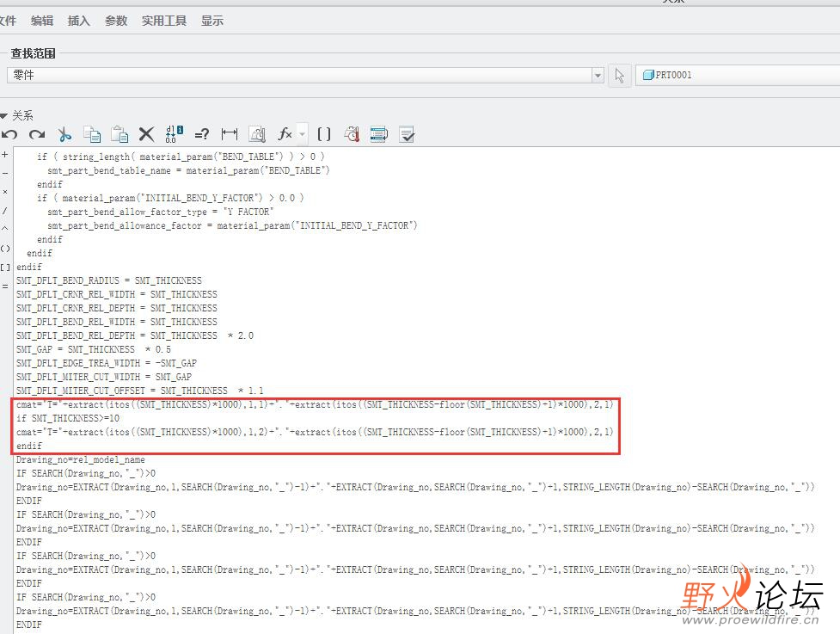Viewport: 840px width, 634px height.
Task: Click line SMT_DFLT_EDGE_TREA_WIDTH = -SMT_GAP
Action: [x=106, y=363]
